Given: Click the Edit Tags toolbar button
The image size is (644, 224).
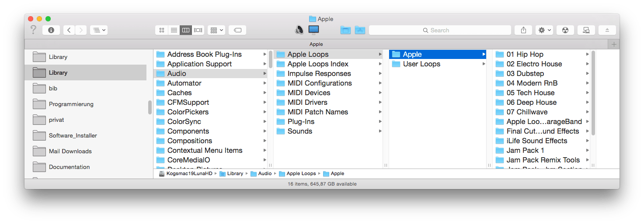Looking at the screenshot, I should click(x=237, y=30).
